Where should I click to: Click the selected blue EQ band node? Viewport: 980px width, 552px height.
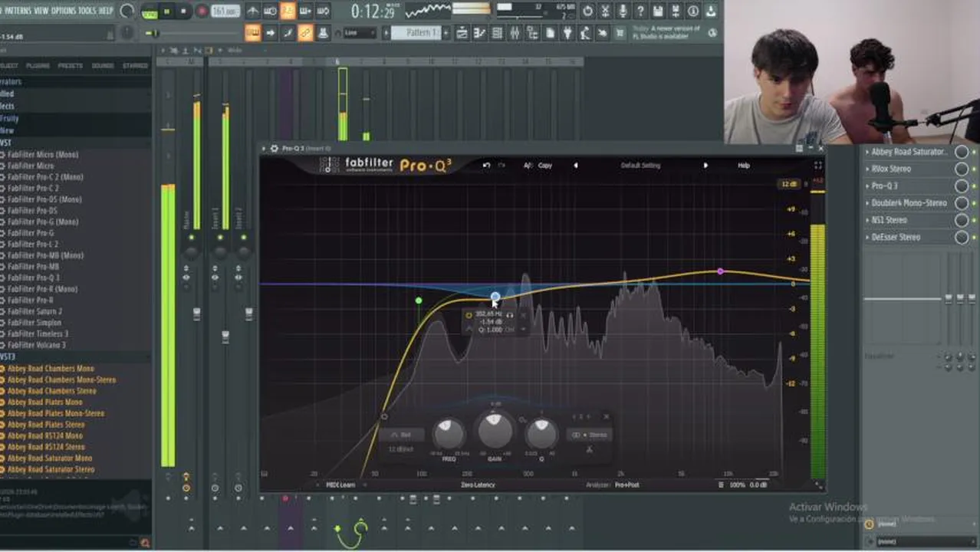[495, 297]
